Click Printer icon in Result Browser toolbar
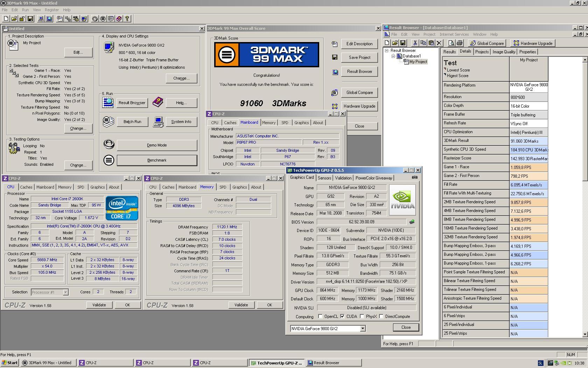588x368 pixels. [460, 43]
